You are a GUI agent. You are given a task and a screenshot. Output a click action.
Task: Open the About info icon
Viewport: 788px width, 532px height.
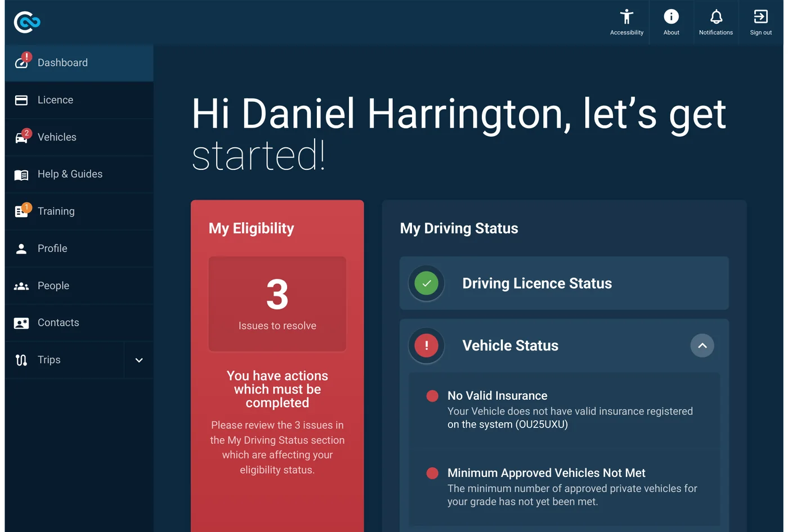[671, 17]
